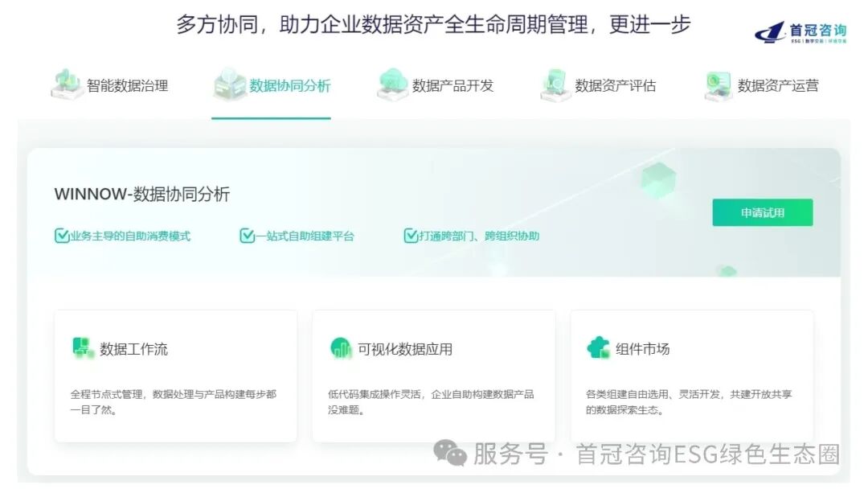Click the 全程节点式管理 description text
This screenshot has height=489, width=868.
click(x=174, y=402)
